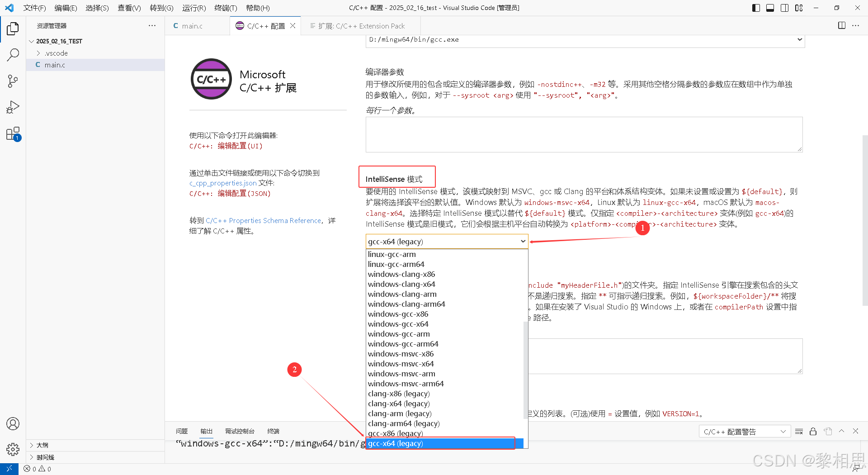Open the Accounts icon
Viewport: 868px width, 475px height.
pos(13,423)
